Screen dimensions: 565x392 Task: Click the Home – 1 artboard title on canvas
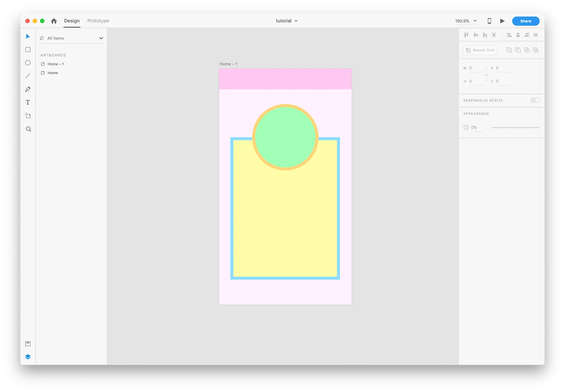[228, 64]
